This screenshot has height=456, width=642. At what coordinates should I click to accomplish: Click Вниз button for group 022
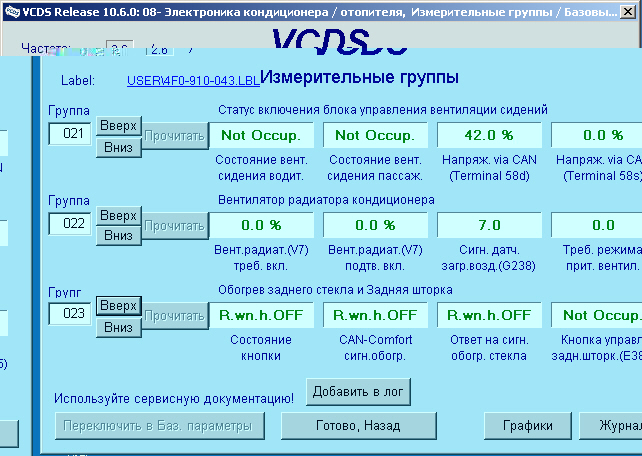point(119,236)
